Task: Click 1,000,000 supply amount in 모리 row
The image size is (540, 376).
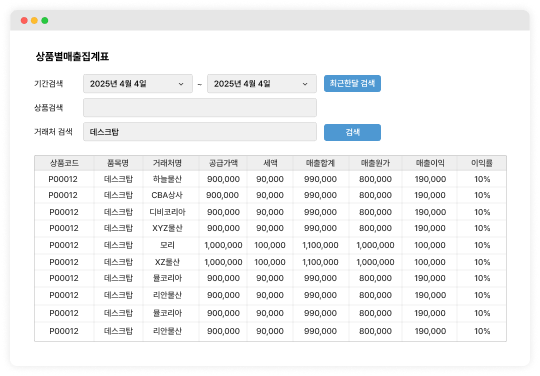Action: [223, 245]
